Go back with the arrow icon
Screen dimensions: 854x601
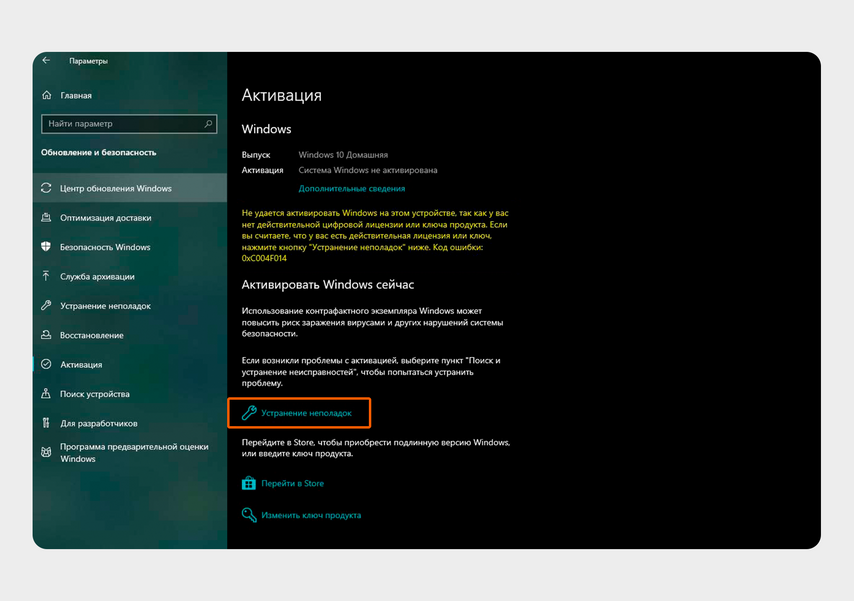pyautogui.click(x=46, y=60)
